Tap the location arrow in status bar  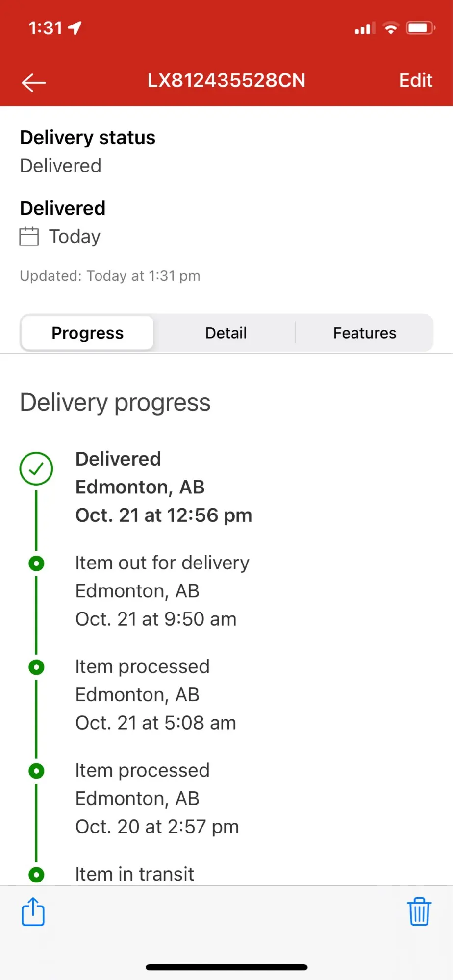click(x=75, y=28)
